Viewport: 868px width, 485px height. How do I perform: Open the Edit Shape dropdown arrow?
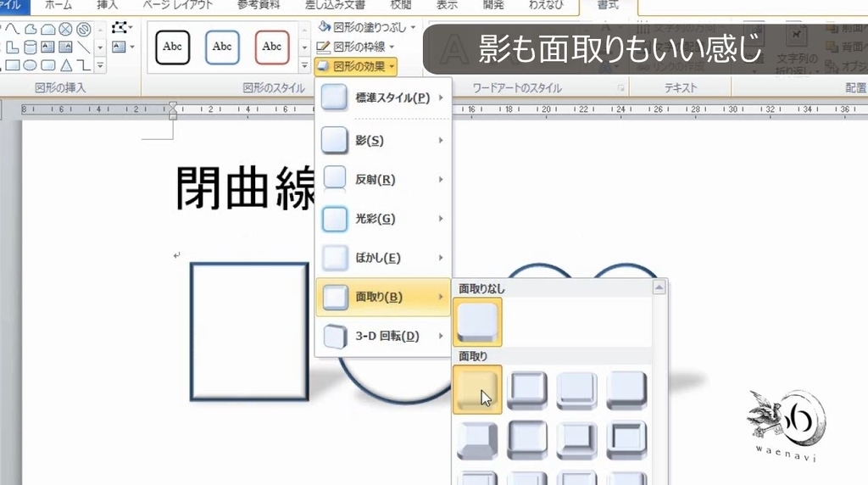pos(131,28)
